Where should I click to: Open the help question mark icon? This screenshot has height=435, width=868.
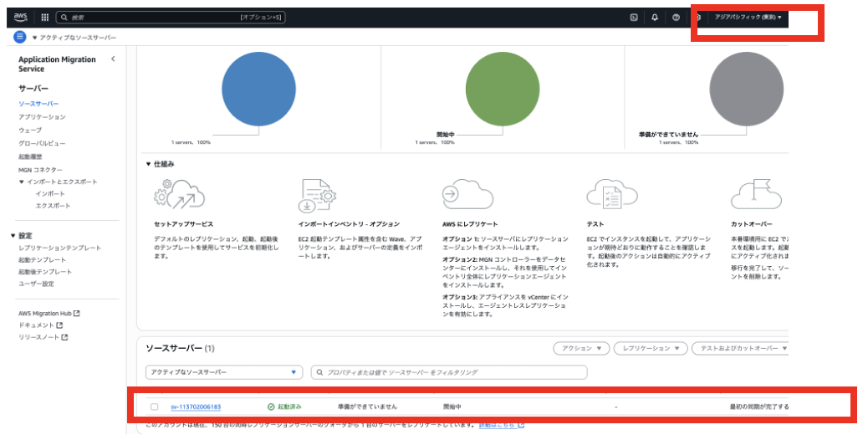[676, 18]
